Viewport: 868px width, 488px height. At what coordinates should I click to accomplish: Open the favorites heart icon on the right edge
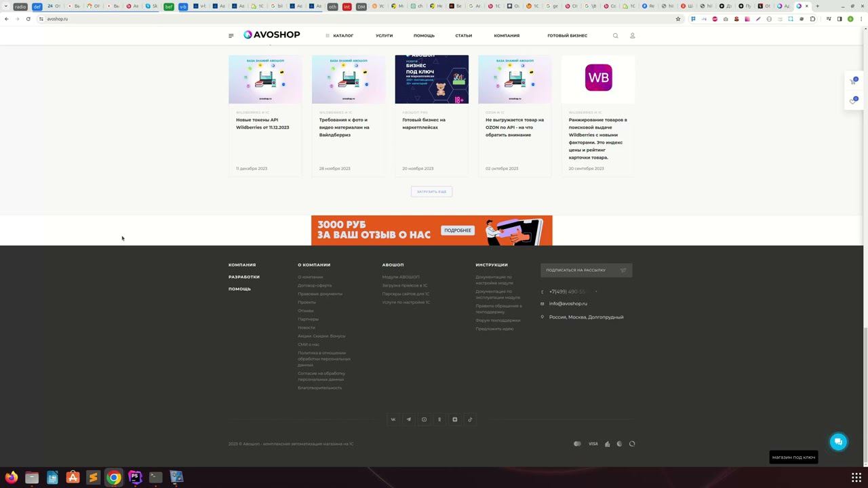(854, 101)
